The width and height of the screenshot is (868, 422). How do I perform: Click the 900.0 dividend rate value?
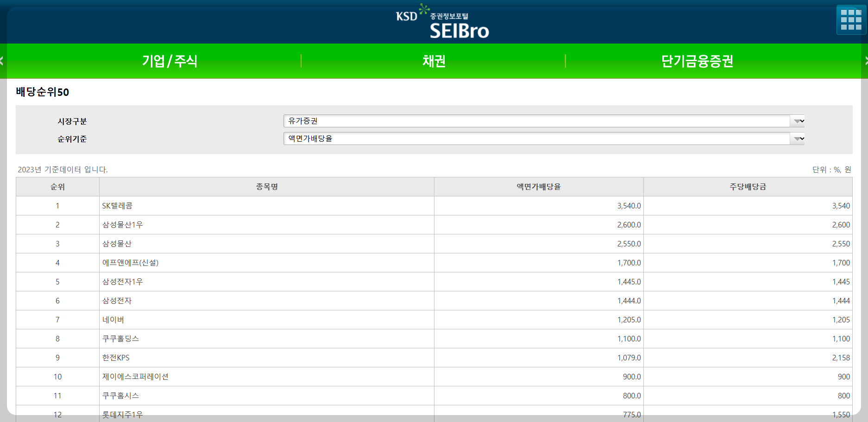(632, 377)
